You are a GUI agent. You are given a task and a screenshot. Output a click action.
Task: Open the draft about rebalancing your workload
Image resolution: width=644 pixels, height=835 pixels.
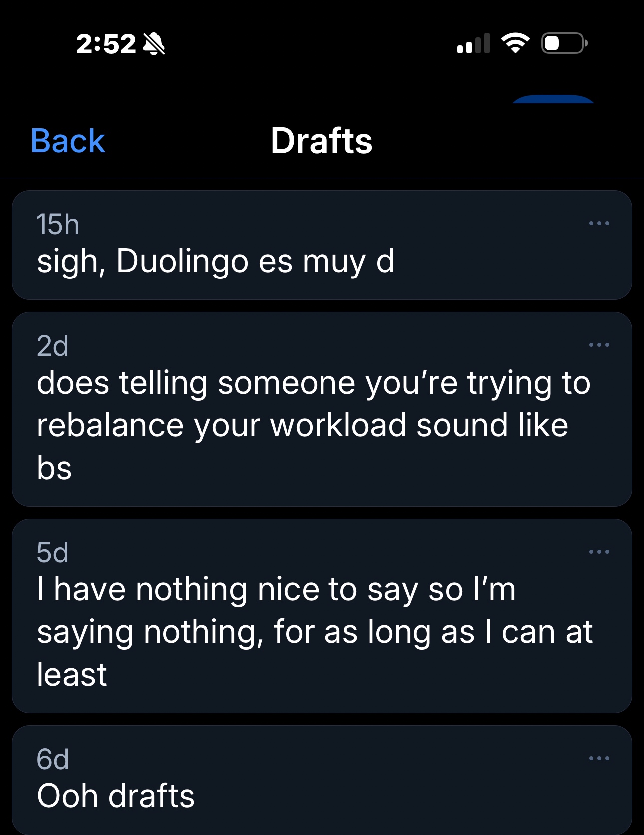314,425
